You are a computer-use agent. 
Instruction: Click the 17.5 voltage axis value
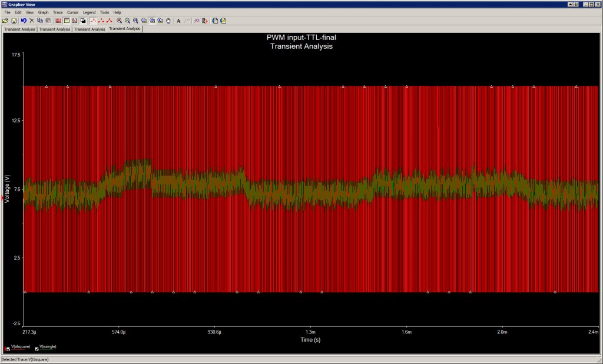(16, 55)
